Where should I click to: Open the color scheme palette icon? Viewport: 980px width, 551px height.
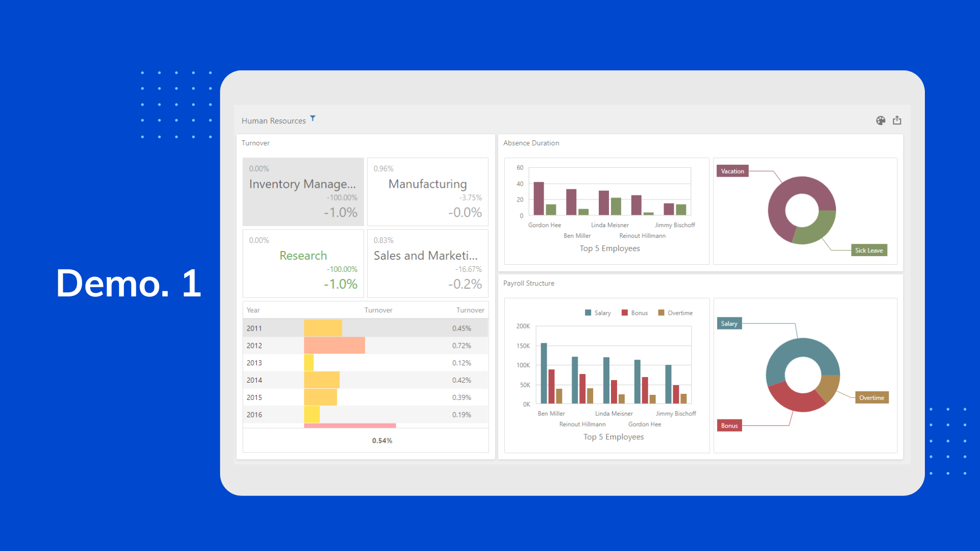880,120
